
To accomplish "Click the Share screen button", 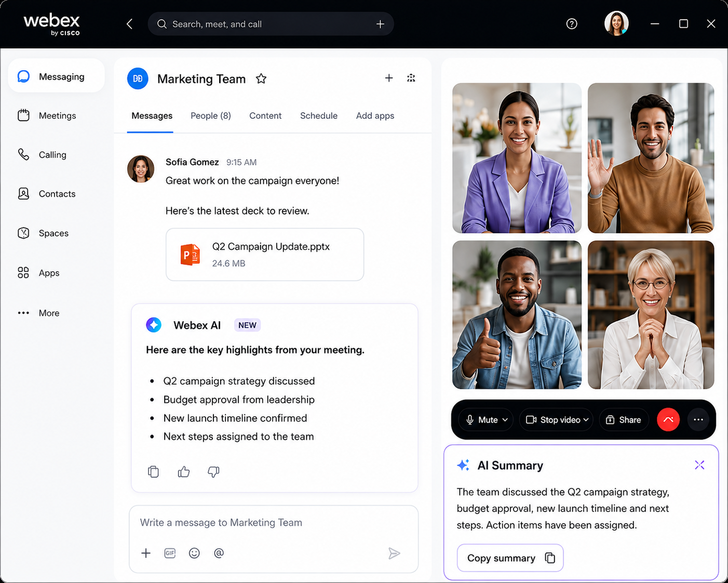I will pos(624,420).
